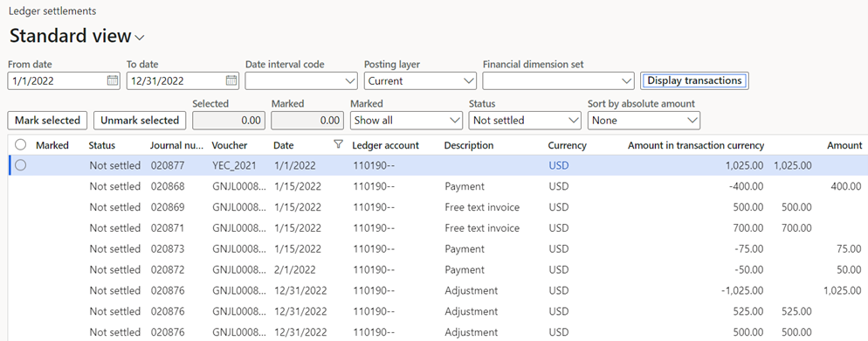Click the -50.00 transaction amount cell

[749, 270]
